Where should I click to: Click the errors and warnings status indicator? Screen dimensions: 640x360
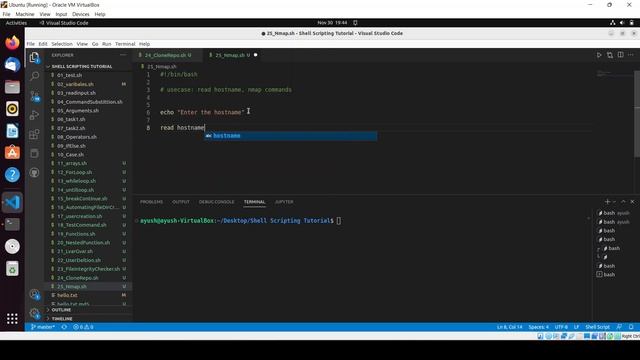click(x=83, y=327)
